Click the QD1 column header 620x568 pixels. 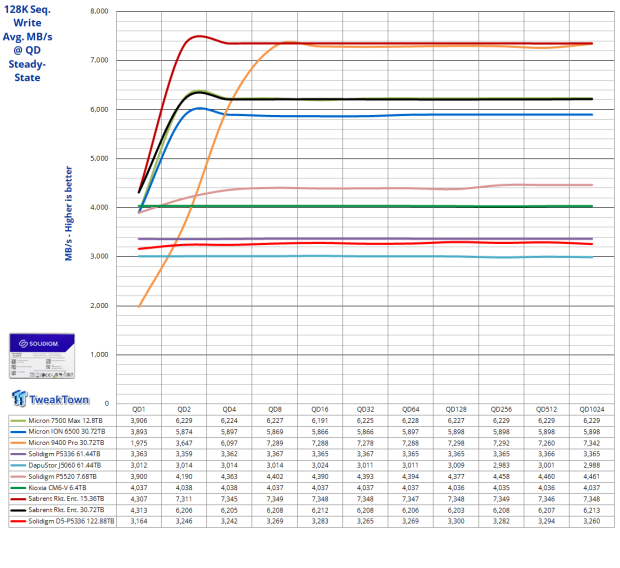coord(139,409)
